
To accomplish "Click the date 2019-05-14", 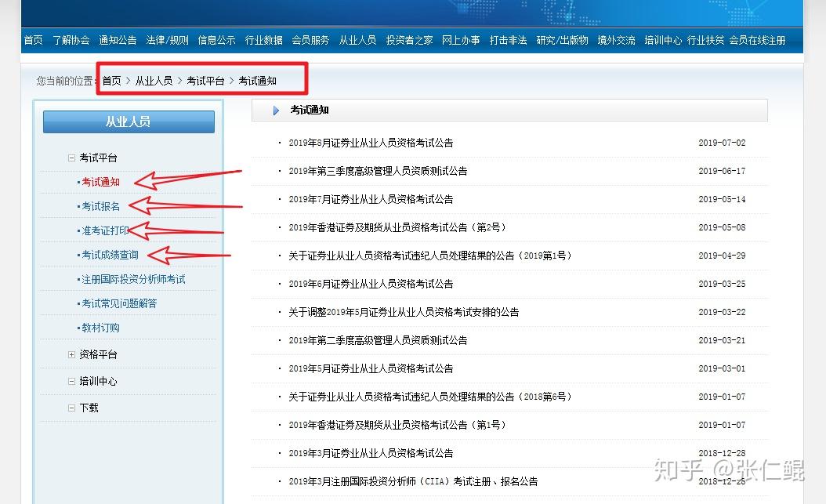I will 722,199.
